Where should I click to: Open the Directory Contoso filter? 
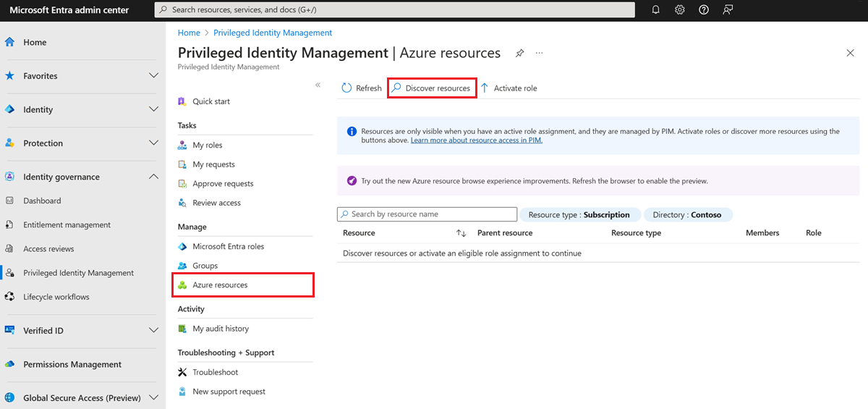(687, 215)
